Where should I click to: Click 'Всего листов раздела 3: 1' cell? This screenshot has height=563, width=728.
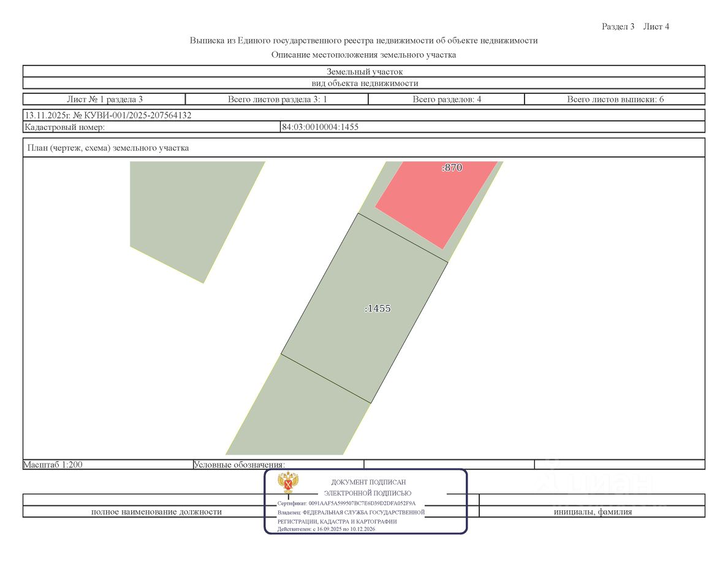tap(277, 99)
